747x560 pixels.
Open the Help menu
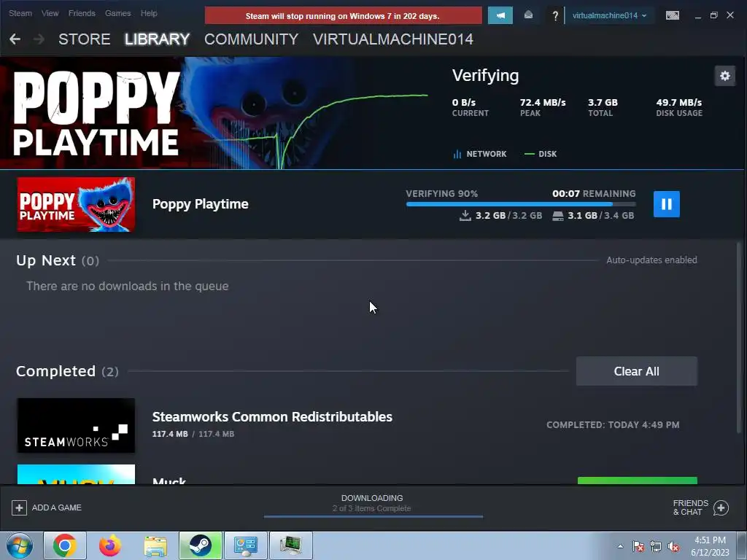pos(149,13)
